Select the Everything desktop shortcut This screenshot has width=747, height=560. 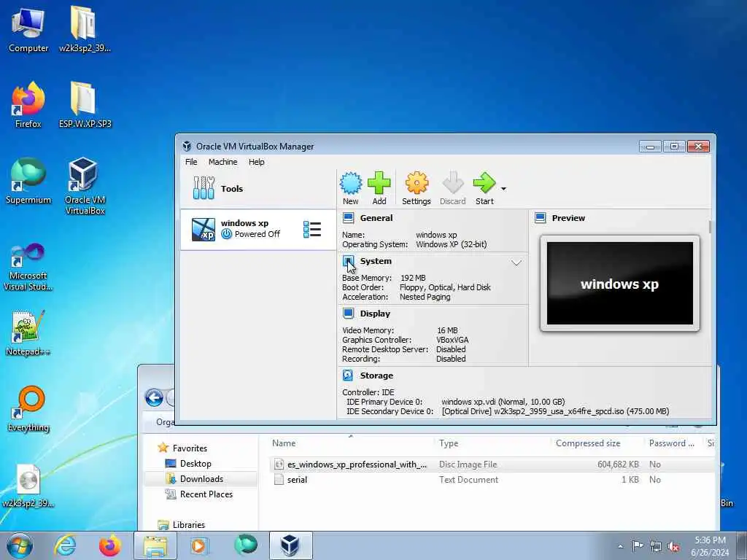(28, 409)
